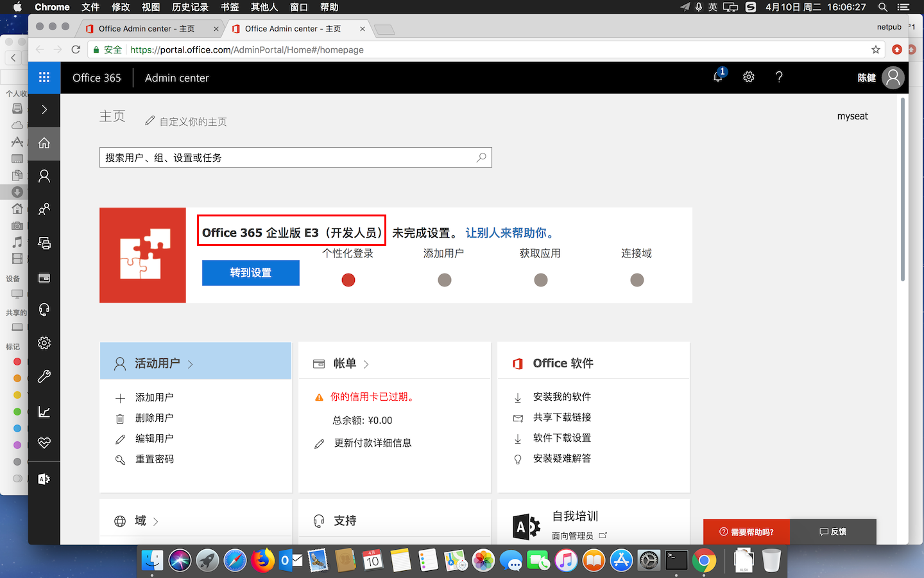This screenshot has width=924, height=578.
Task: Open notifications bell in header
Action: [718, 77]
